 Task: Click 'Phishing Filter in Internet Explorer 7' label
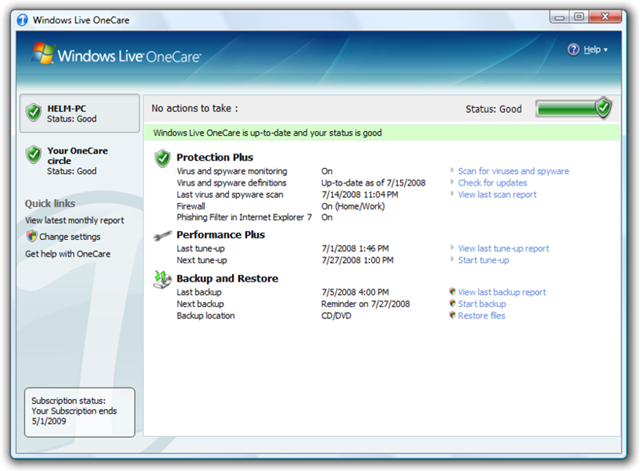tap(244, 218)
